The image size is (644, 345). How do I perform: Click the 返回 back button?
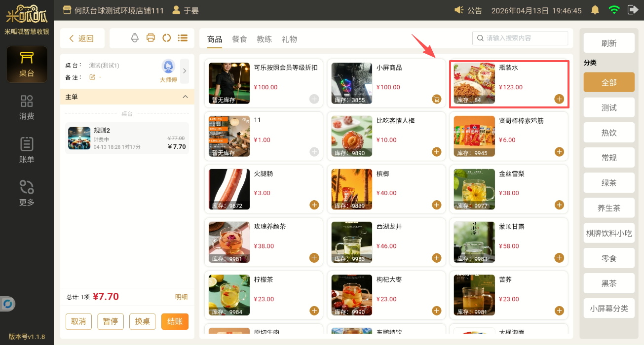coord(82,38)
